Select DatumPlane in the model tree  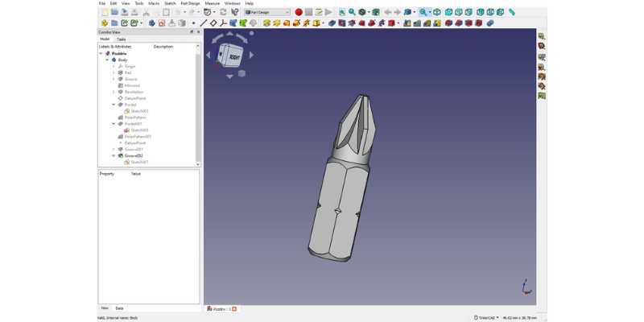[x=134, y=98]
